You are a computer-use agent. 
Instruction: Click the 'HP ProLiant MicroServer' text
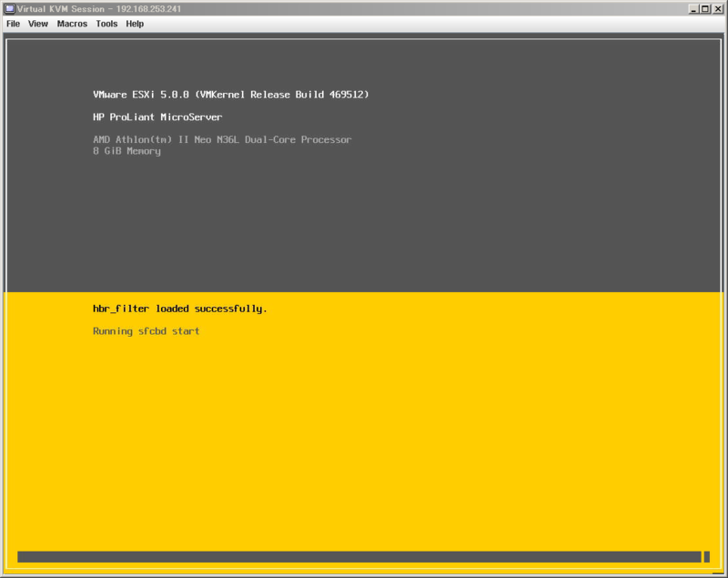[x=157, y=117]
